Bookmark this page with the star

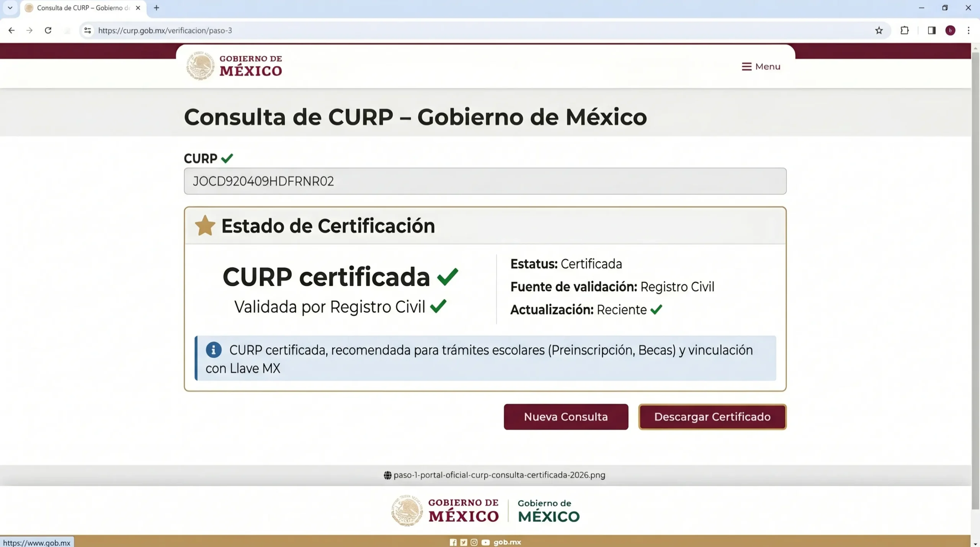pyautogui.click(x=879, y=30)
